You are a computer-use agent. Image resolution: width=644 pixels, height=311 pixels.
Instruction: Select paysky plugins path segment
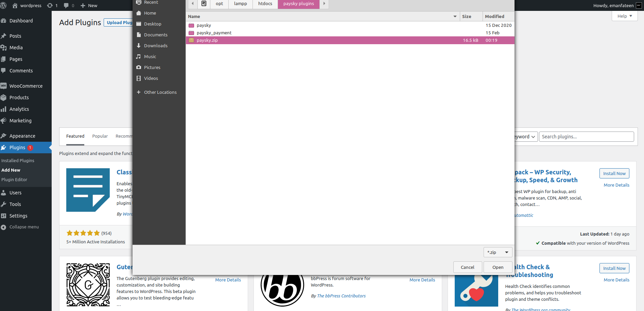click(x=299, y=4)
